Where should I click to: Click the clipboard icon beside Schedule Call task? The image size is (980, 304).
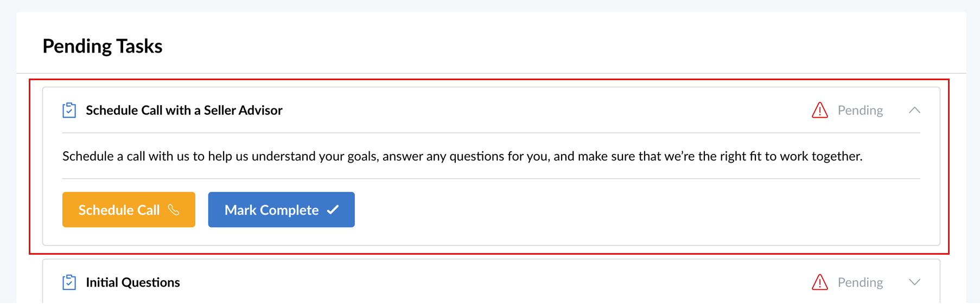coord(69,110)
